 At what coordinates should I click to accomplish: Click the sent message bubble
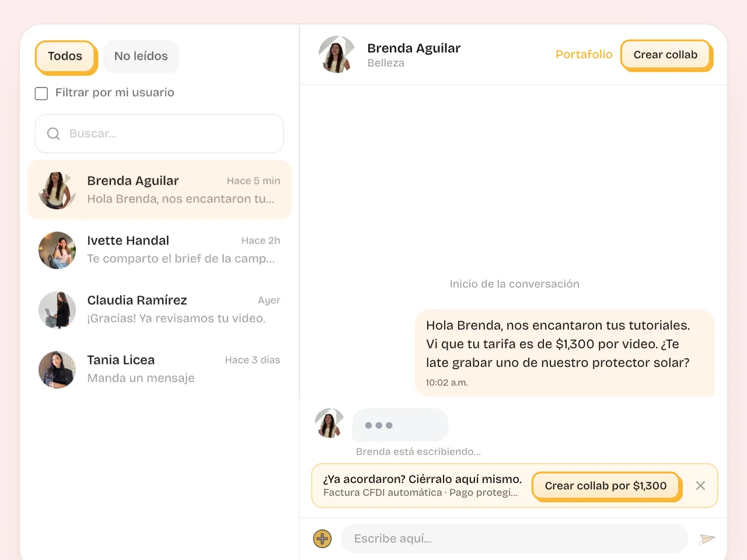564,353
